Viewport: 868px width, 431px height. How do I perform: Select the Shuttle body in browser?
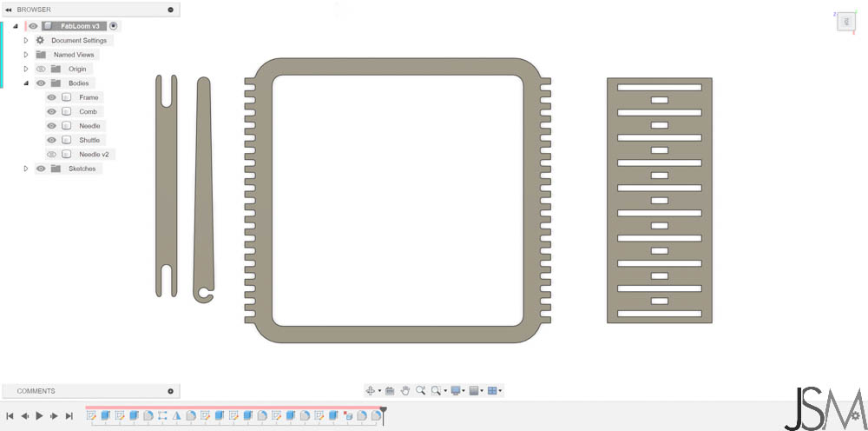89,140
